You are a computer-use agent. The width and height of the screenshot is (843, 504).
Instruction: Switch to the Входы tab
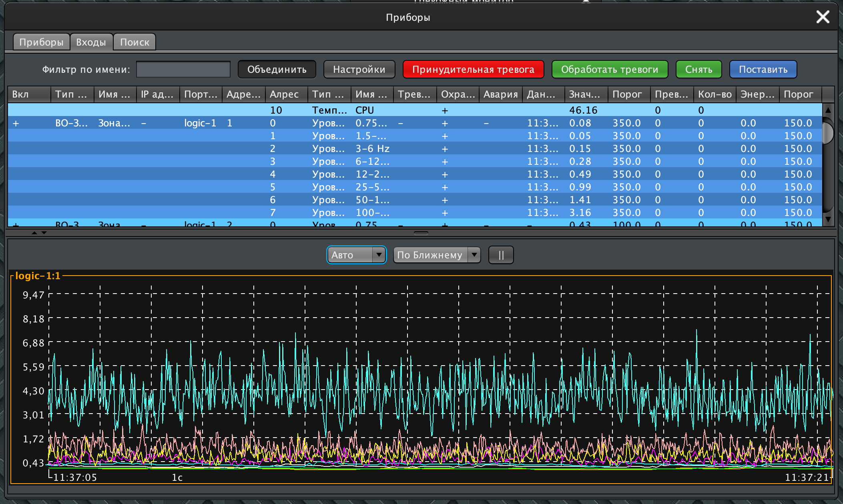pyautogui.click(x=91, y=42)
